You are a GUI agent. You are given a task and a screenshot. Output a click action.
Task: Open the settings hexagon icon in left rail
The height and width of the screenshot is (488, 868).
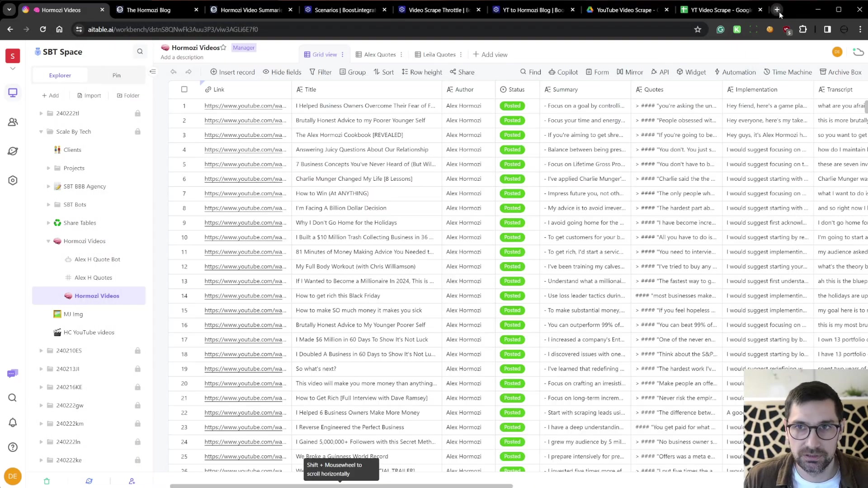[x=13, y=180]
